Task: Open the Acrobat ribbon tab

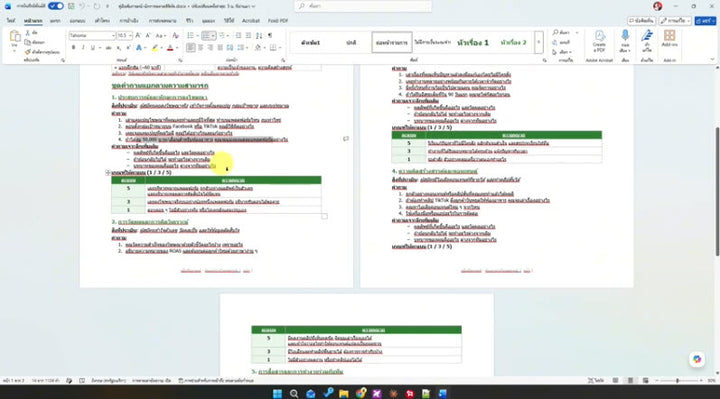Action: [251, 21]
